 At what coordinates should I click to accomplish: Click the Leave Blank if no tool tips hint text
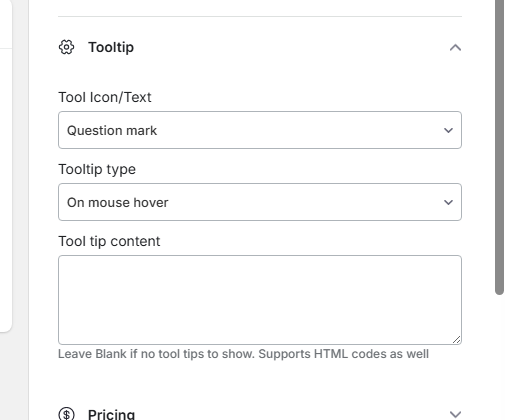(243, 354)
